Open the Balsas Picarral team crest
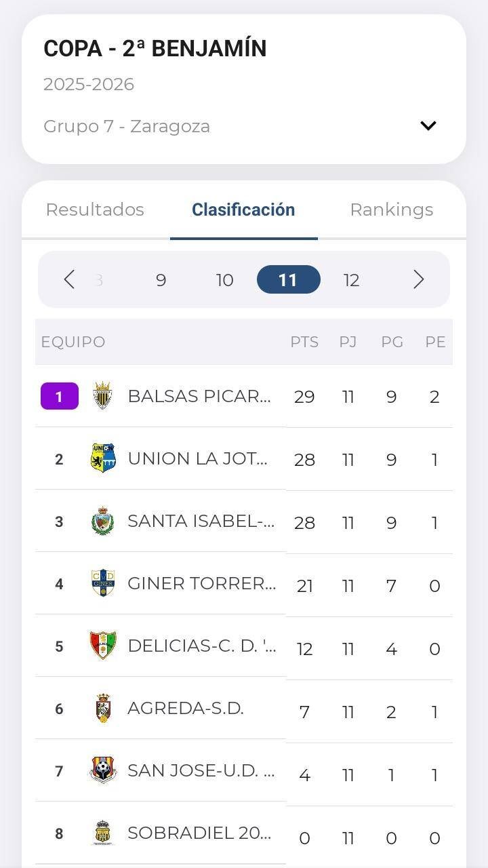The width and height of the screenshot is (488, 868). (103, 396)
